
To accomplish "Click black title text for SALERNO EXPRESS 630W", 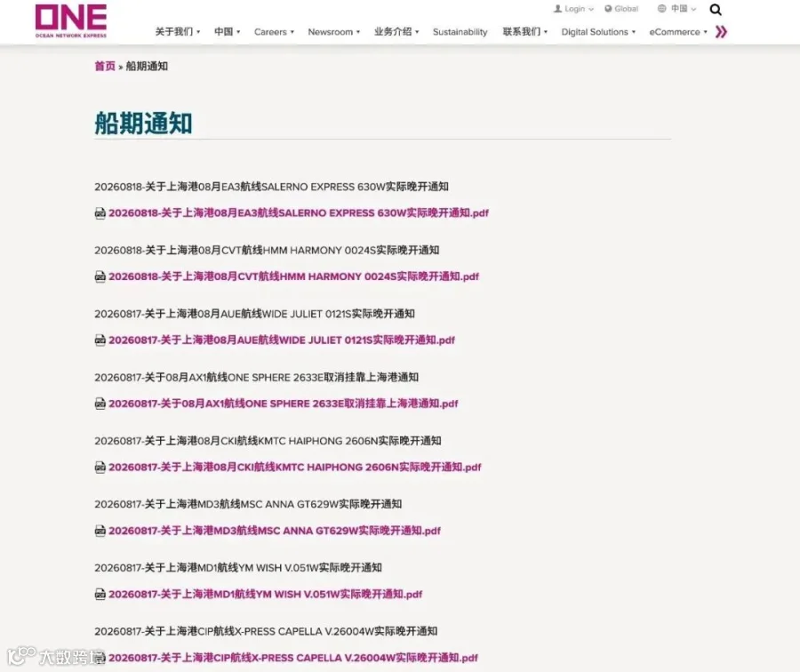I will [x=271, y=187].
